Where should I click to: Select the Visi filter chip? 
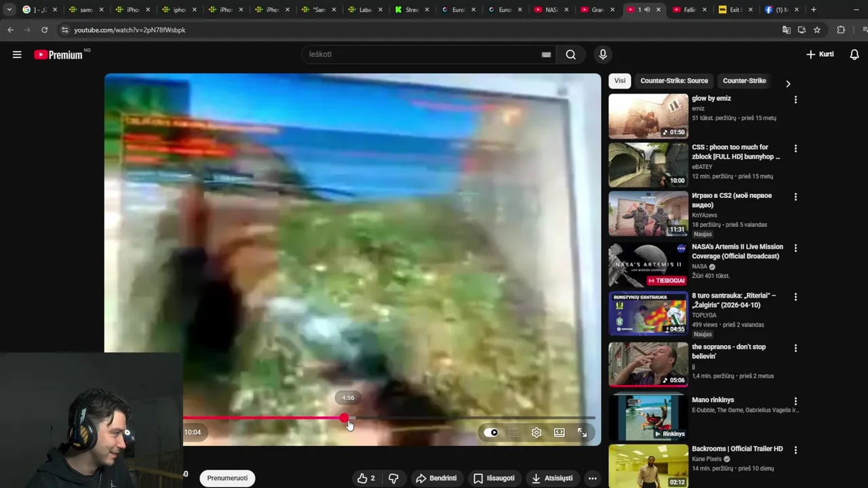click(x=620, y=81)
